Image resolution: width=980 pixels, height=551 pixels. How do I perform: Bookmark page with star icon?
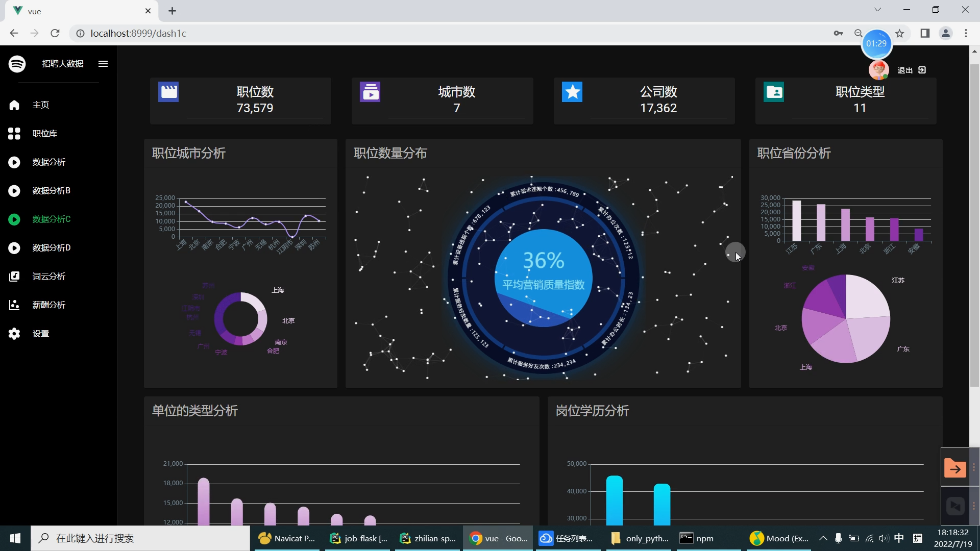pyautogui.click(x=900, y=34)
